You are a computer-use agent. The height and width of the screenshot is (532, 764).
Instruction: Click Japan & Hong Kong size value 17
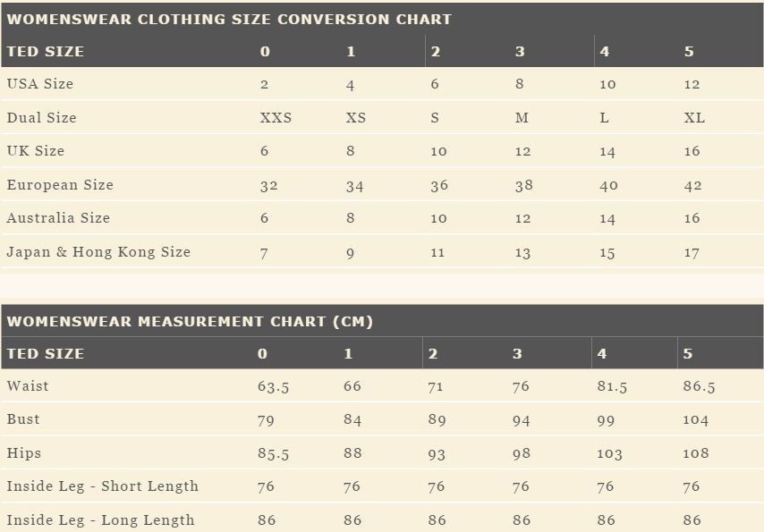coord(692,253)
